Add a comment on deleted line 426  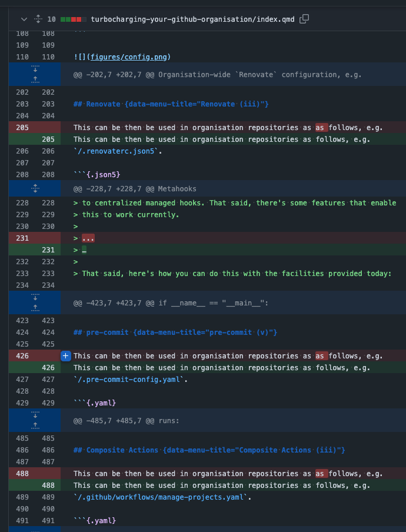coord(66,355)
